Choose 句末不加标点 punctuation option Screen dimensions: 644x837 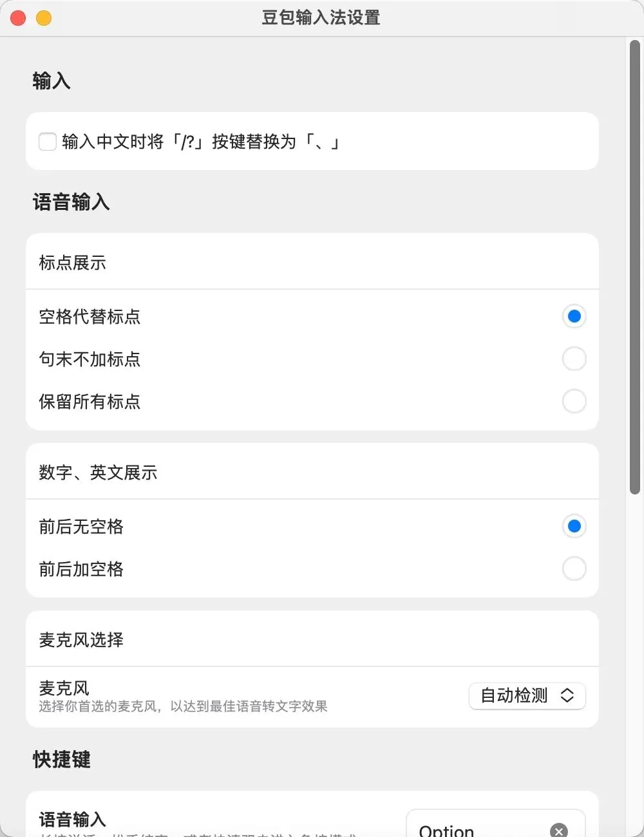(x=574, y=359)
